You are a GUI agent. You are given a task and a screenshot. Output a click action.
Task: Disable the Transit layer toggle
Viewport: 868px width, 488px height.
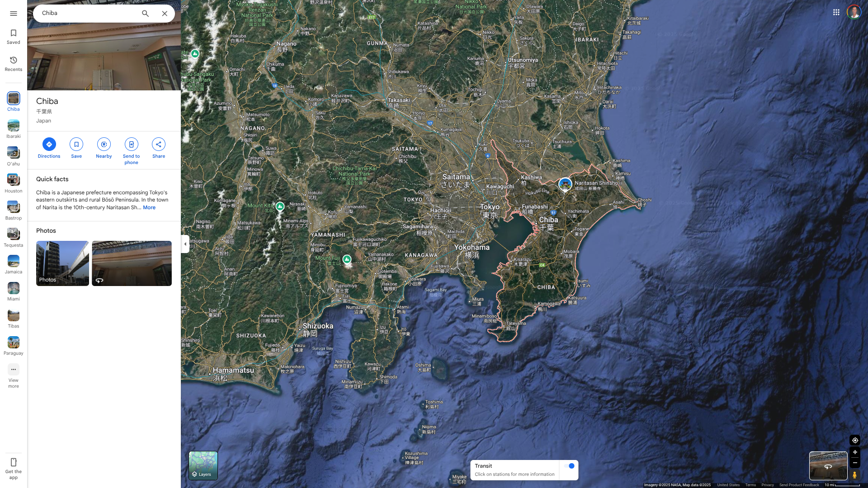569,466
